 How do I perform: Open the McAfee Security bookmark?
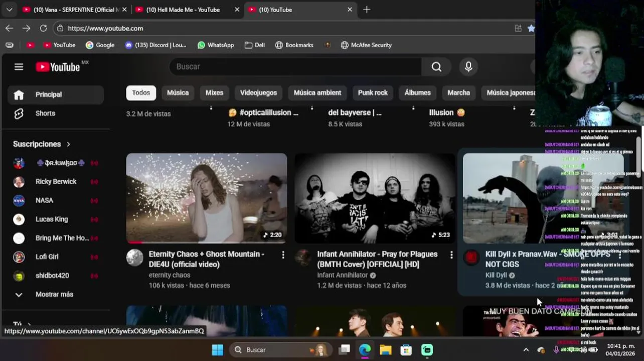point(366,45)
